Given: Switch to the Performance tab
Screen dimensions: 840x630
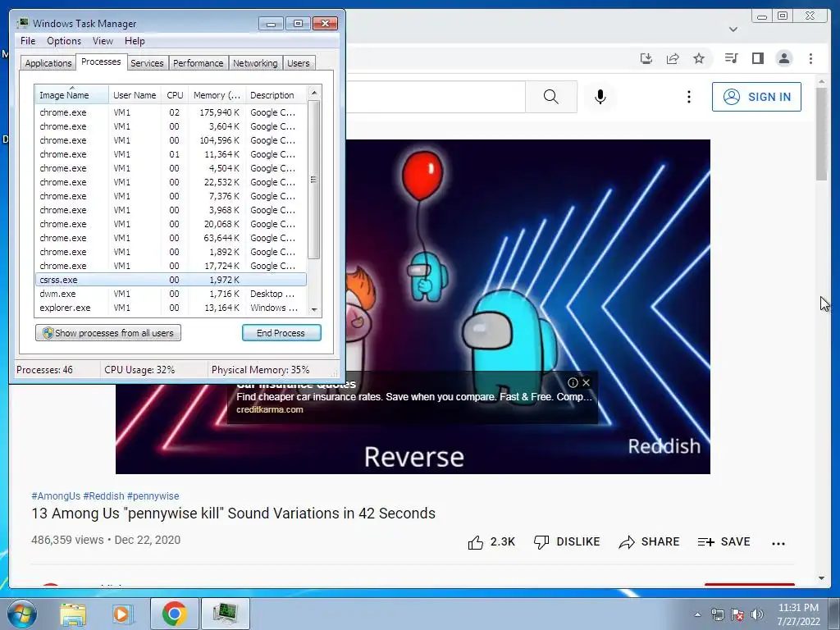Looking at the screenshot, I should (199, 63).
